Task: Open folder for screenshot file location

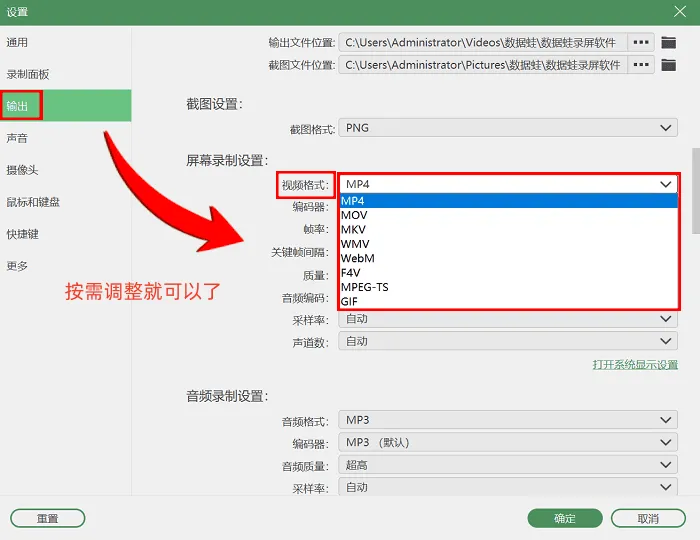Action: [668, 65]
